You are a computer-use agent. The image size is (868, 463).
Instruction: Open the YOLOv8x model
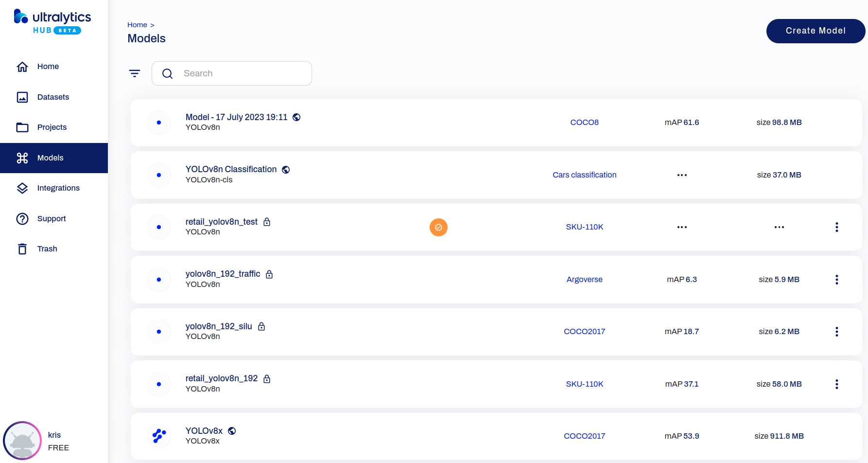pyautogui.click(x=204, y=431)
